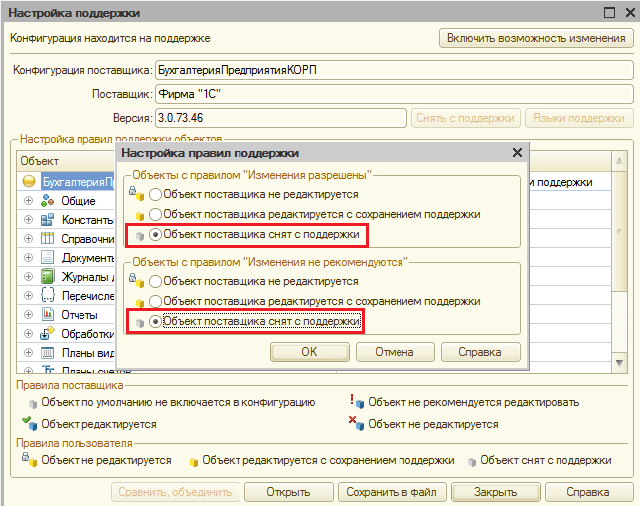The height and width of the screenshot is (506, 640).
Task: Expand the Справочники tree node
Action: pos(28,238)
